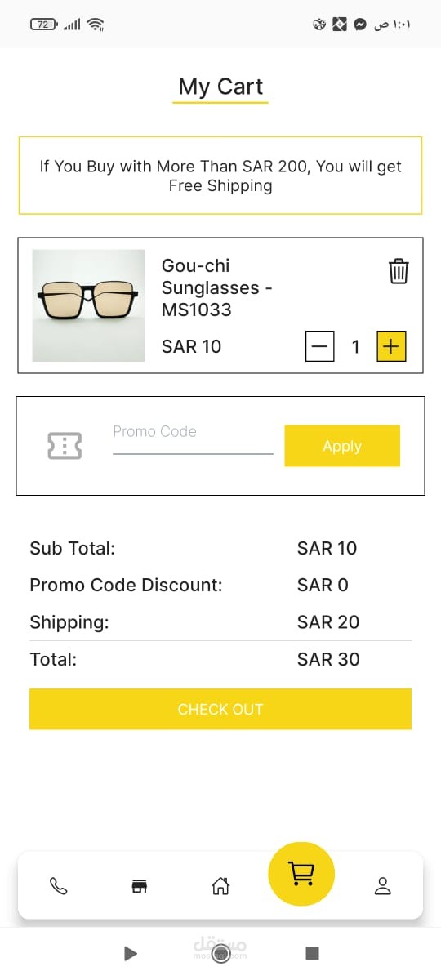Increase quantity with the yellow plus button
441x980 pixels.
391,347
